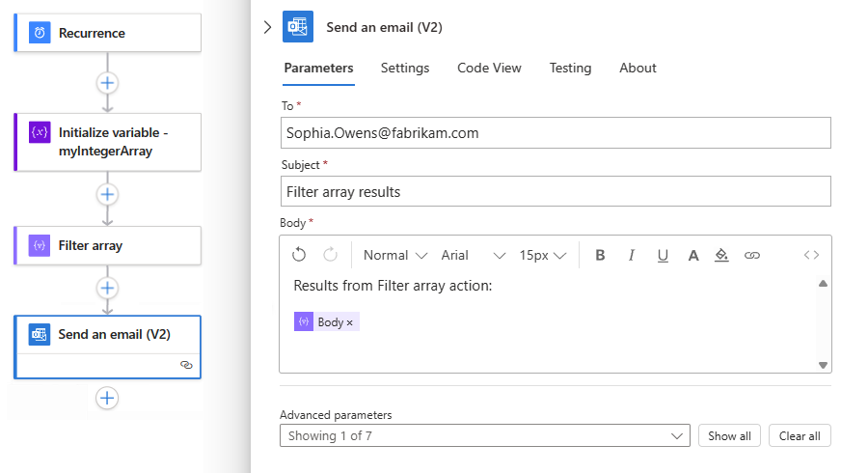Open the highlight color fill tool
Viewport: 868px width, 473px height.
point(721,255)
